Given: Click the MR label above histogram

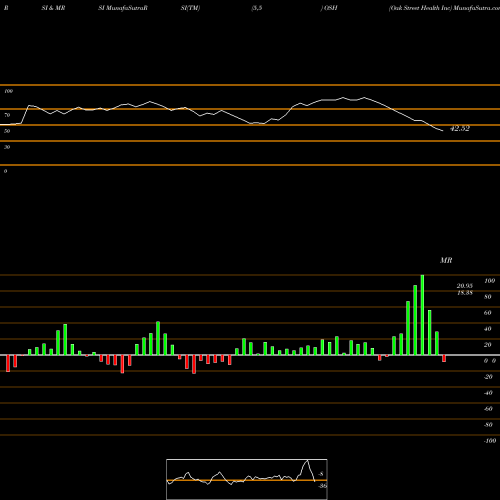Looking at the screenshot, I should (x=446, y=260).
